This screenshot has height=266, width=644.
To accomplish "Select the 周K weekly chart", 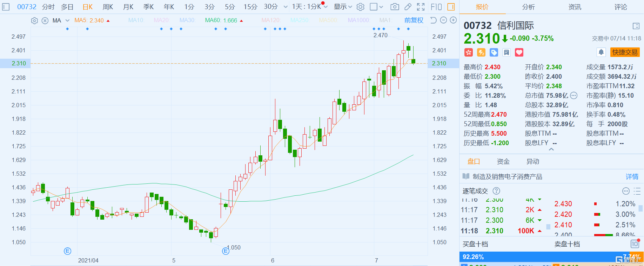I will point(108,7).
